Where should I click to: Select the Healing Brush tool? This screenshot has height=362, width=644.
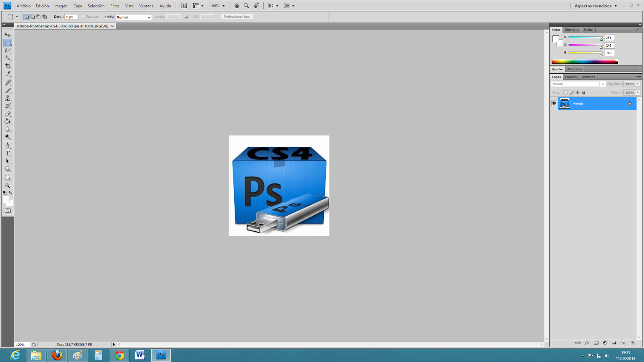[x=8, y=83]
